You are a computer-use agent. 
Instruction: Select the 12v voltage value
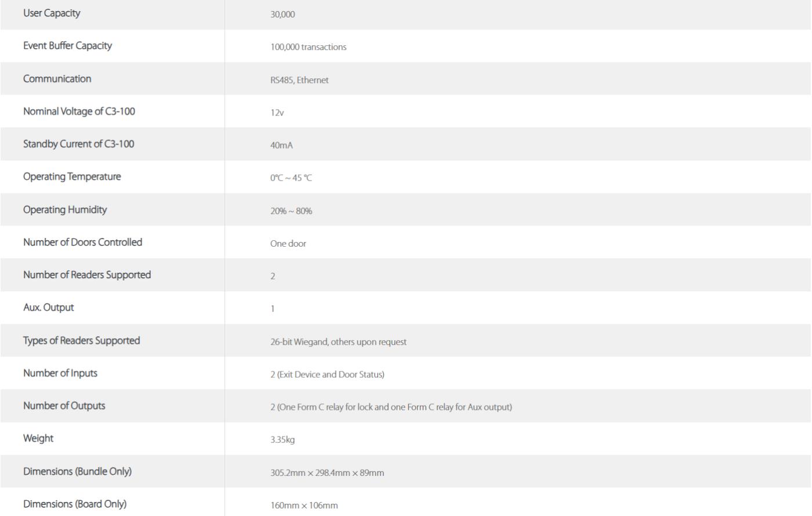277,113
